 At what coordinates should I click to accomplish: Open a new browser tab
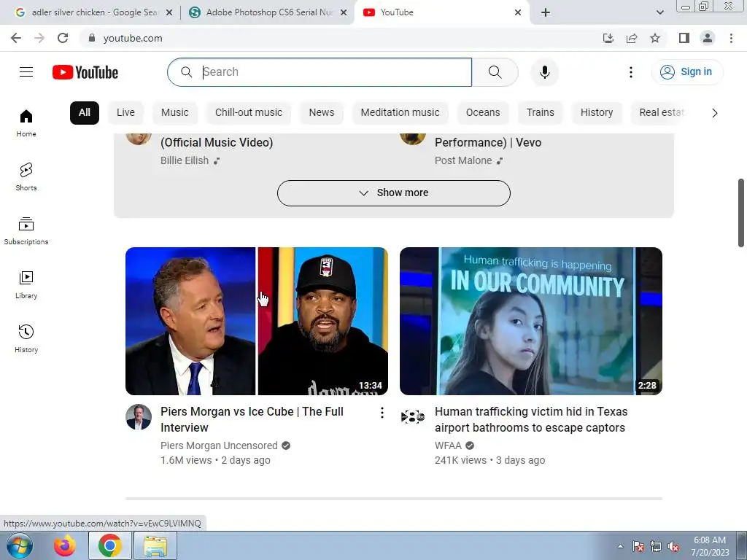click(x=546, y=12)
